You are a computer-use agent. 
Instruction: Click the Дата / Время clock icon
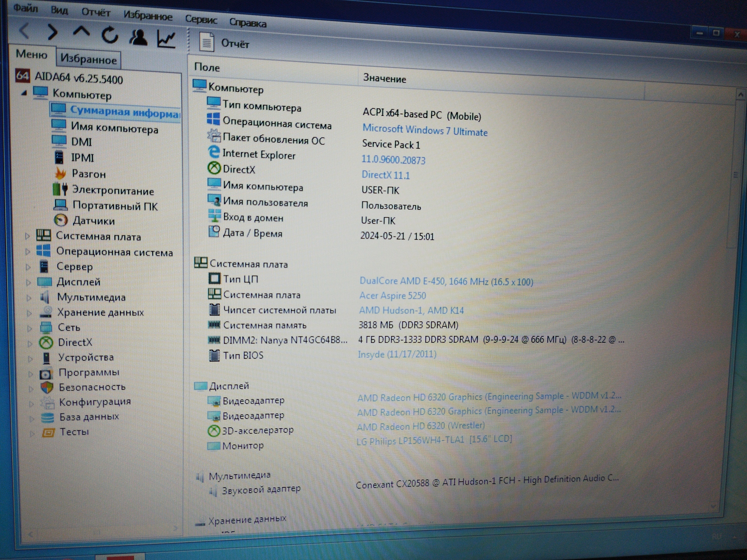(214, 231)
